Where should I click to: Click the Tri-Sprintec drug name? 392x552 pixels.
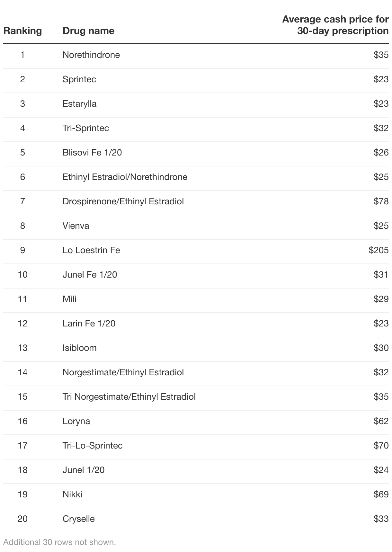point(86,128)
